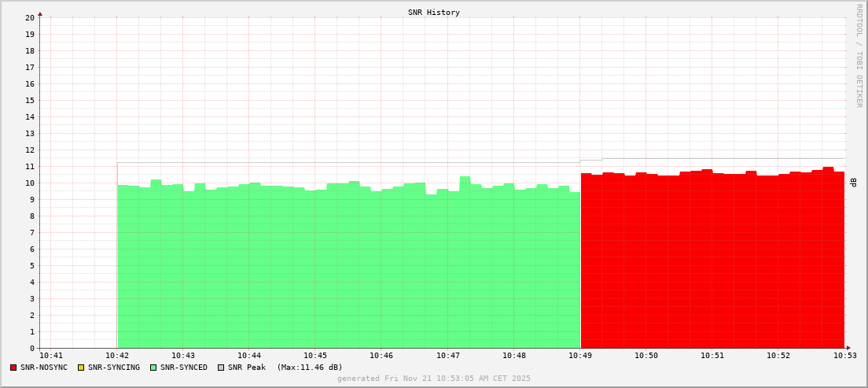Click the green SNR-SYNCED legend swatch

tap(153, 368)
